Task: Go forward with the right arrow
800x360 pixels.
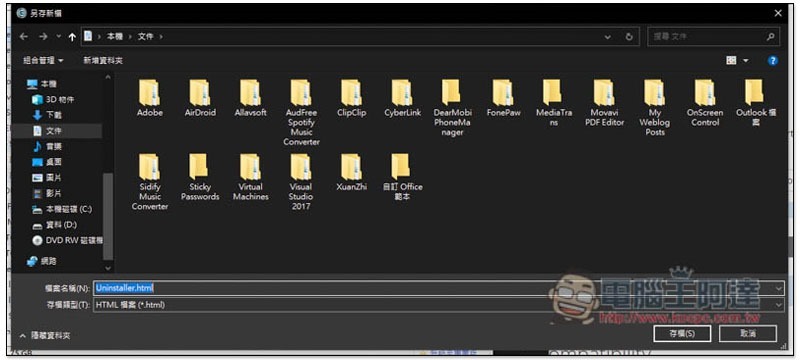Action: (43, 37)
